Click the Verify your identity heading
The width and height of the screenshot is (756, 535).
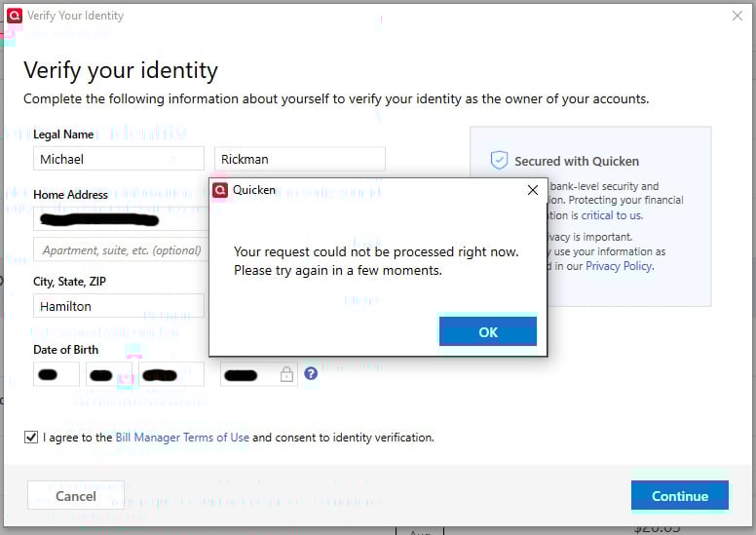(x=121, y=70)
